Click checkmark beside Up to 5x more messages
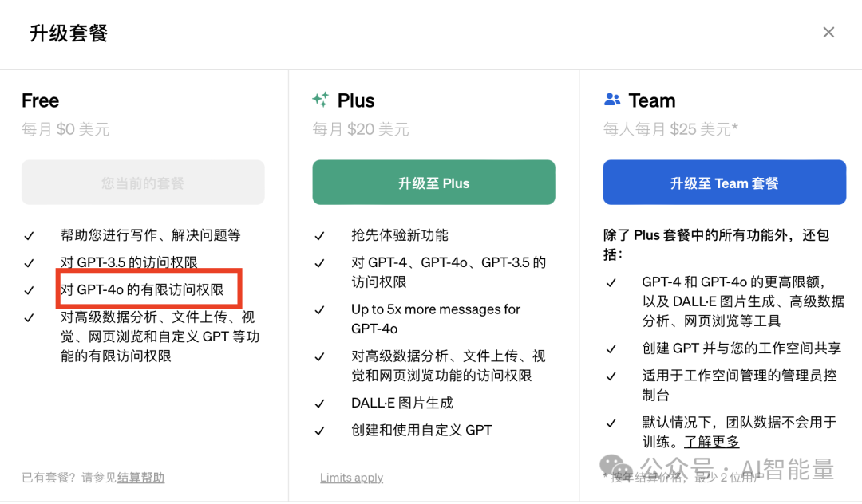Viewport: 862px width, 504px height. tap(319, 310)
